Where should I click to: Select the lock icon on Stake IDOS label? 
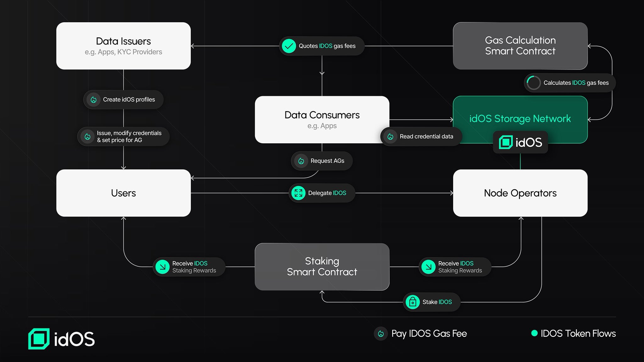(413, 302)
